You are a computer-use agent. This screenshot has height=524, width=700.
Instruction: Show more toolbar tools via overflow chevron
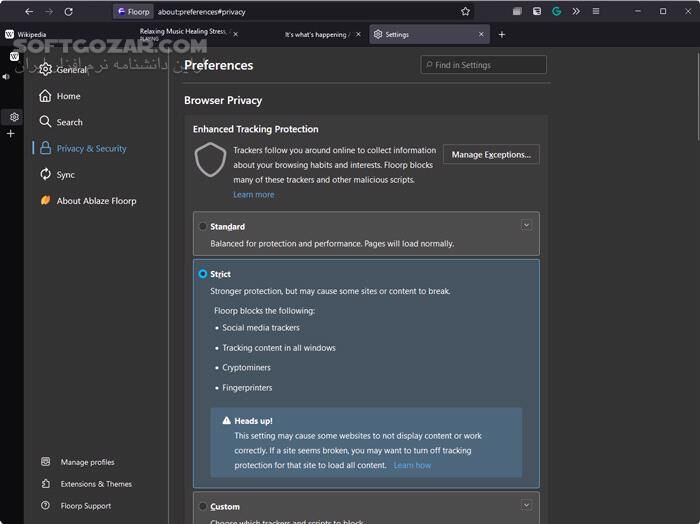576,12
